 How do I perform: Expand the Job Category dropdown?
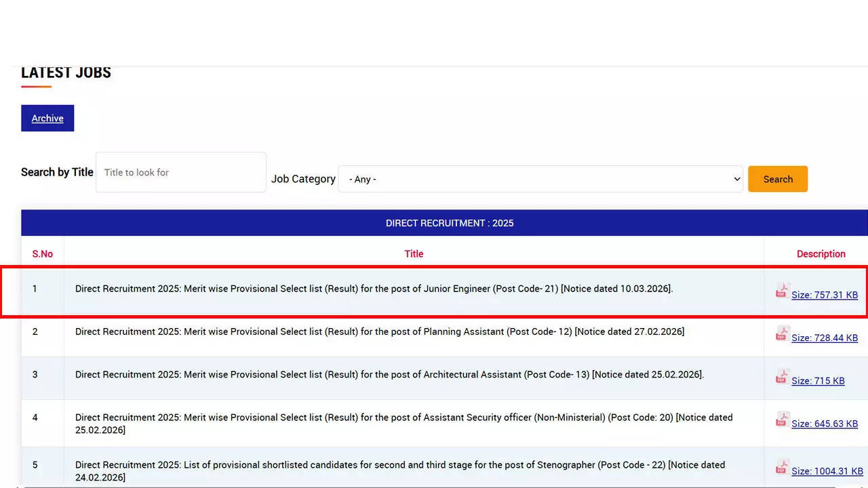point(540,179)
